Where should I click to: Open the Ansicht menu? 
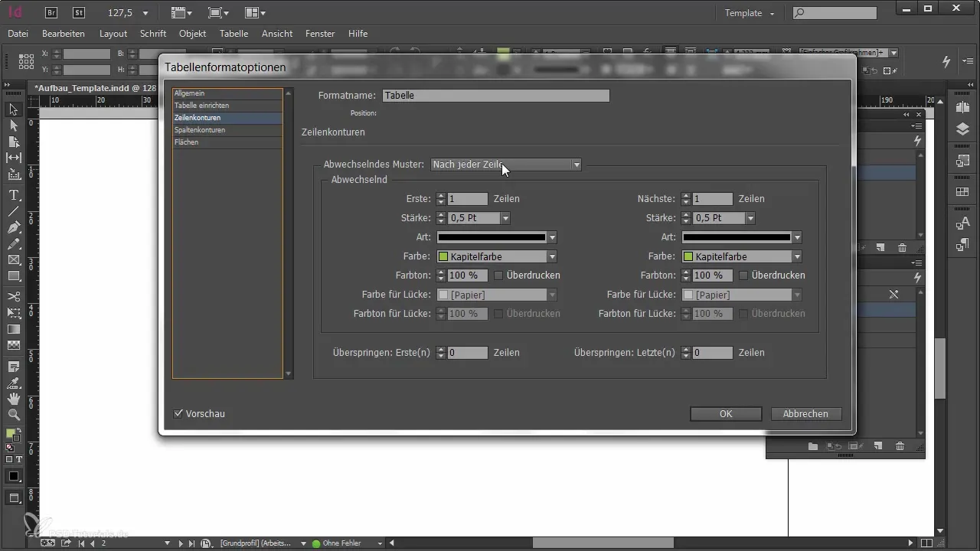pos(277,34)
